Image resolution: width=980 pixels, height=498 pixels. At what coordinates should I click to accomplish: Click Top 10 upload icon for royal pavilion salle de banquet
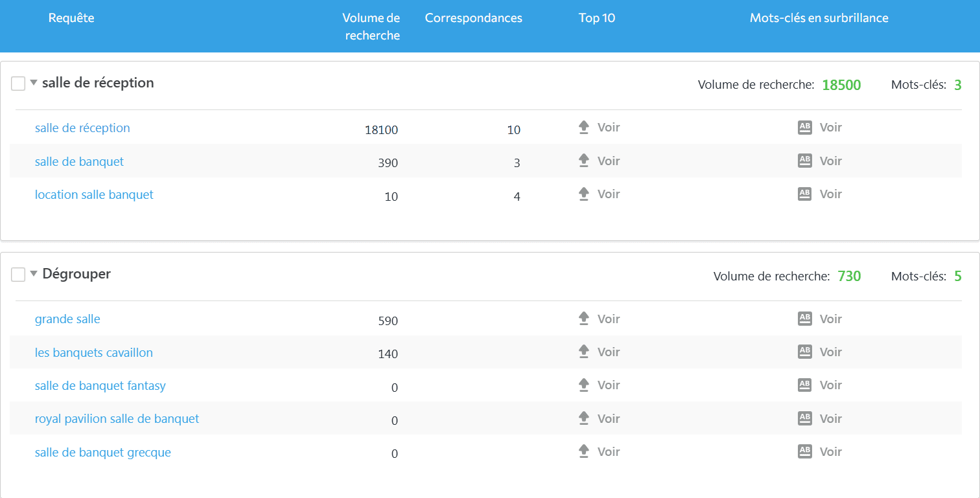click(x=584, y=418)
